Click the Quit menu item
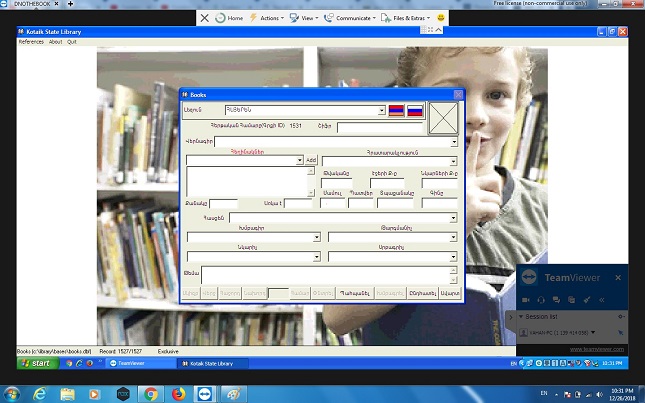Screen dimensions: 645x403 click(72, 42)
